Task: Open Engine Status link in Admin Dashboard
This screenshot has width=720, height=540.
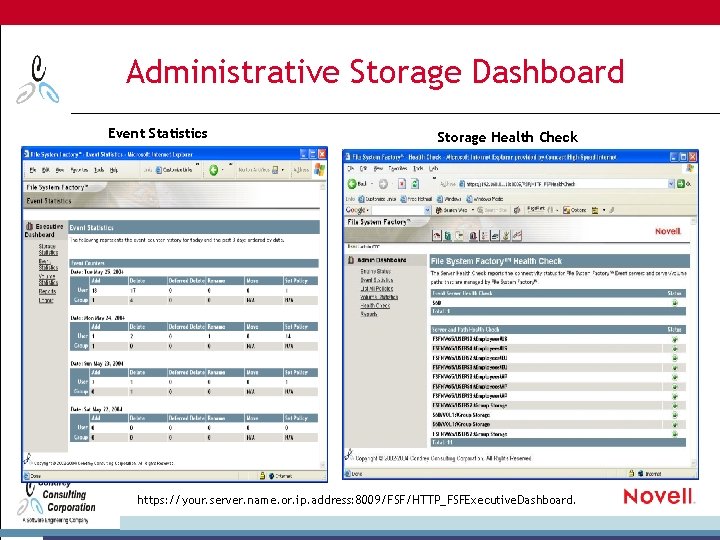Action: point(376,271)
